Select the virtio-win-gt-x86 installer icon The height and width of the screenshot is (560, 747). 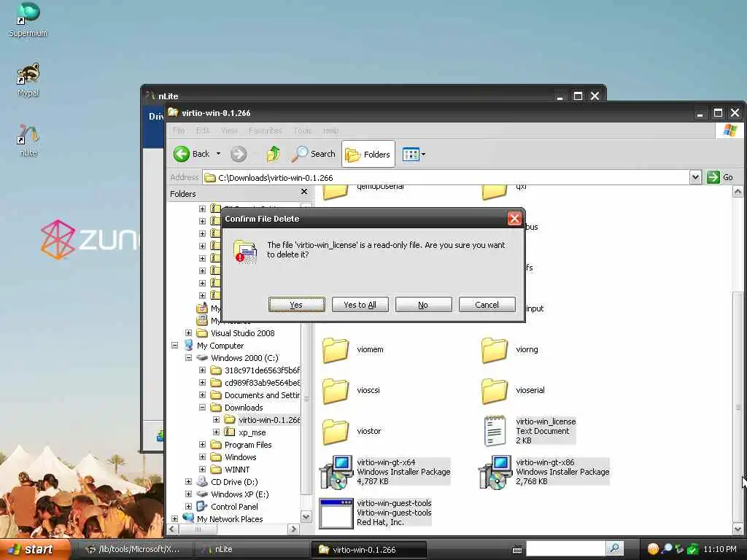(x=495, y=472)
